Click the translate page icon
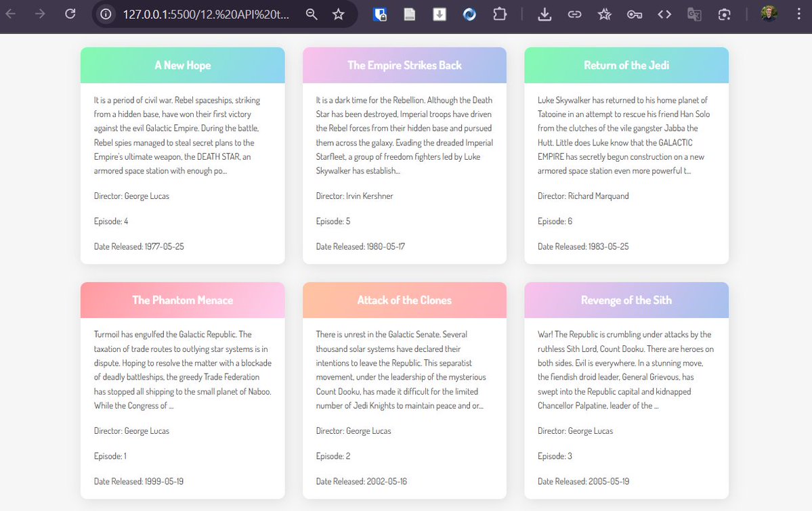Viewport: 812px width, 511px height. tap(694, 14)
